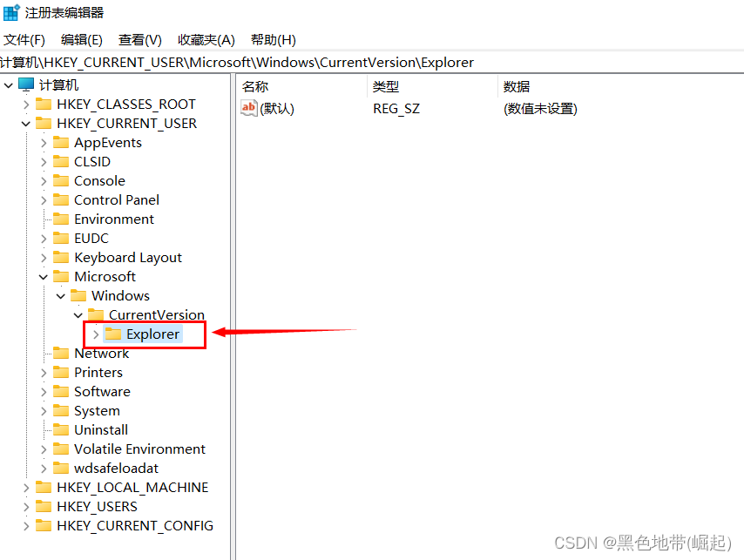This screenshot has width=744, height=560.
Task: Click the wdsafeloadat folder icon
Action: point(61,468)
